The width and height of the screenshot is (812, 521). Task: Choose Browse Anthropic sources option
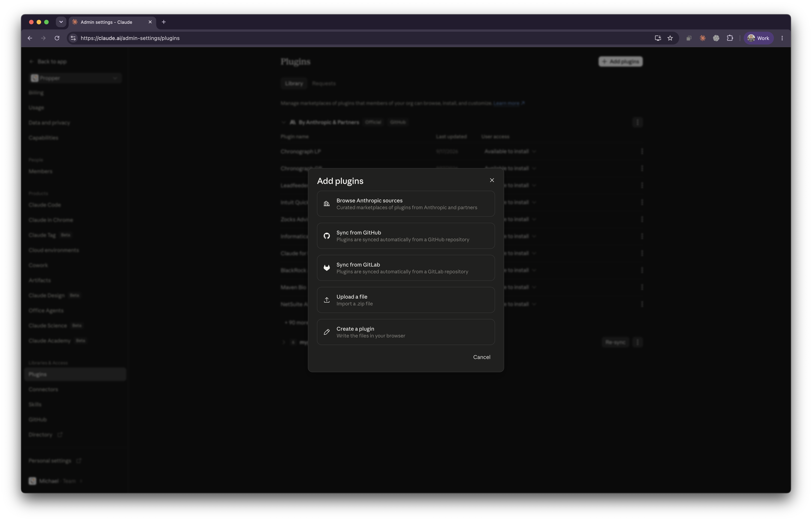tap(406, 204)
